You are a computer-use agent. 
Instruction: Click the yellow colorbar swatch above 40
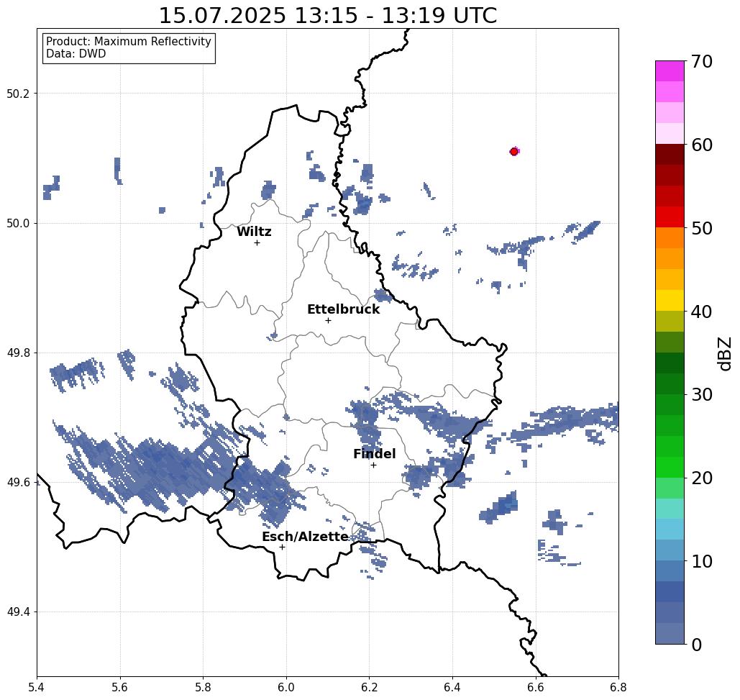670,300
